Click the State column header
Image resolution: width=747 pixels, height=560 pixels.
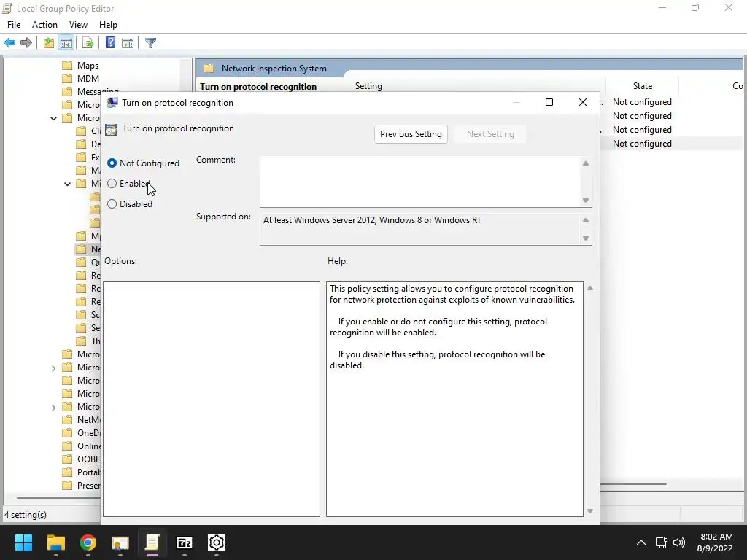642,86
